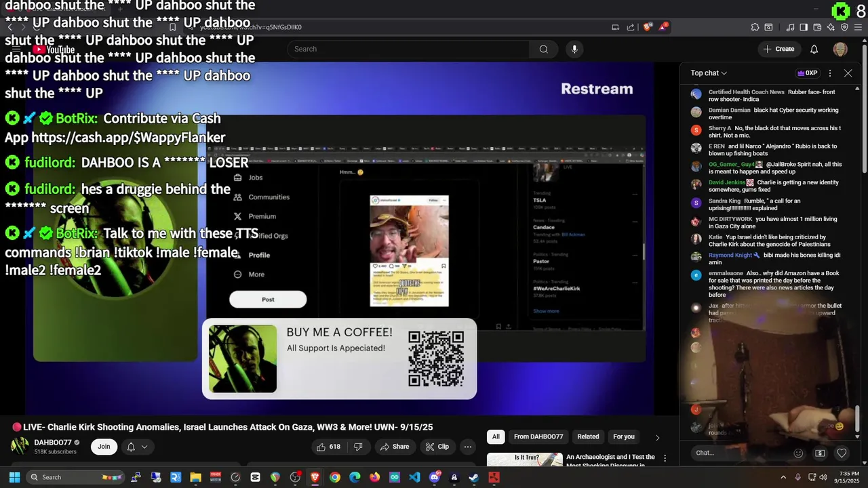The width and height of the screenshot is (868, 488).
Task: Open video more actions ellipsis
Action: click(467, 447)
